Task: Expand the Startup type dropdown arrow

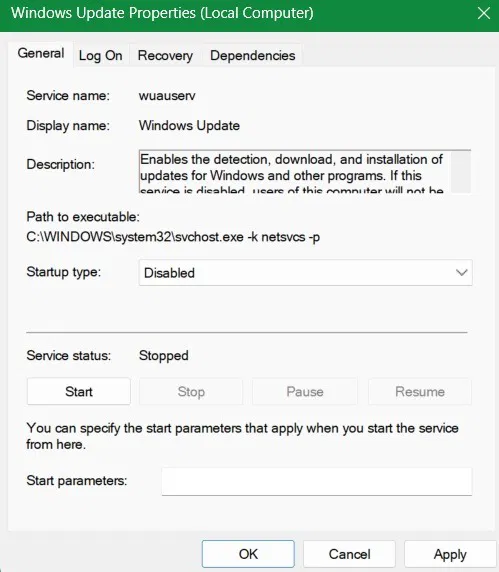Action: [461, 273]
